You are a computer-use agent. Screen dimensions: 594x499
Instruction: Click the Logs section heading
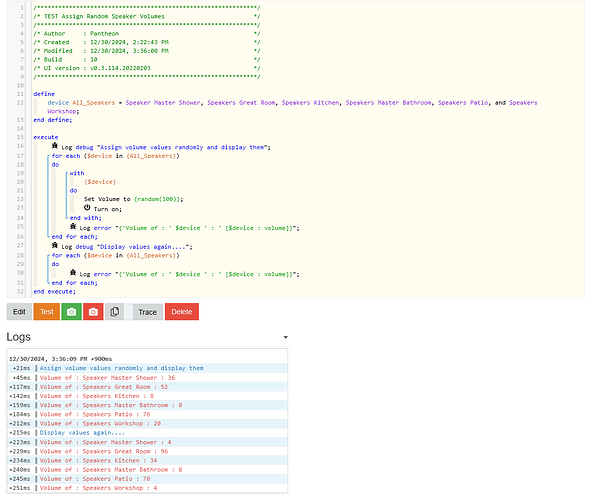(x=19, y=337)
